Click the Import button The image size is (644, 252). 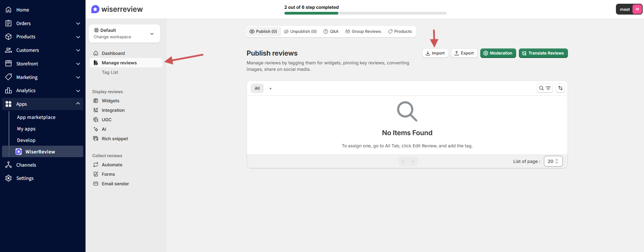point(435,53)
